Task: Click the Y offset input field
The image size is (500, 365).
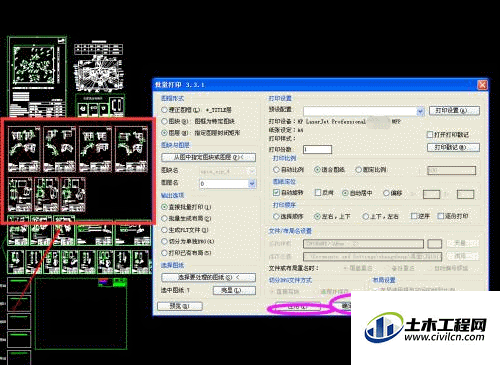Action: click(x=465, y=194)
